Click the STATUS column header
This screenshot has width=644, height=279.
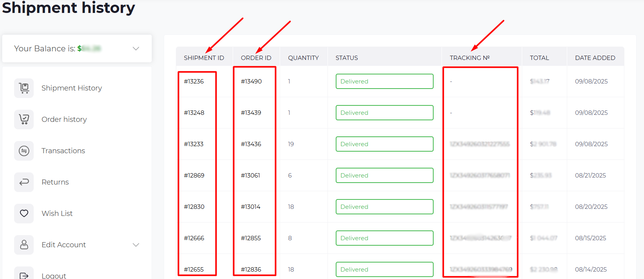pyautogui.click(x=347, y=58)
